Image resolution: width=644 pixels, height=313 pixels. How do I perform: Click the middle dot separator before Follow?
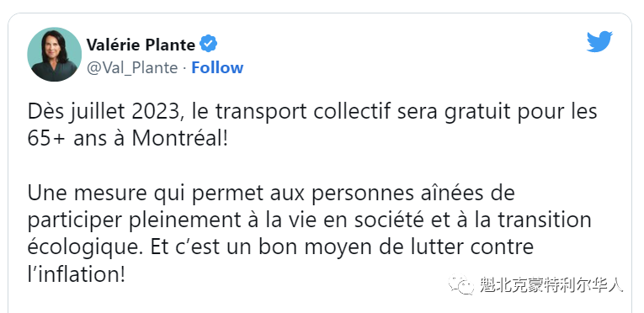[x=184, y=68]
